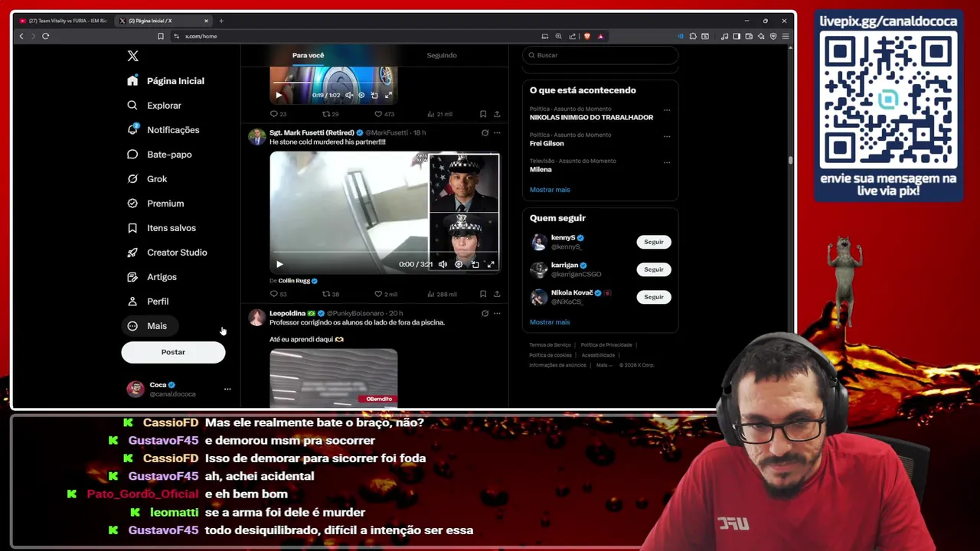
Task: Open the Premium page
Action: [155, 204]
